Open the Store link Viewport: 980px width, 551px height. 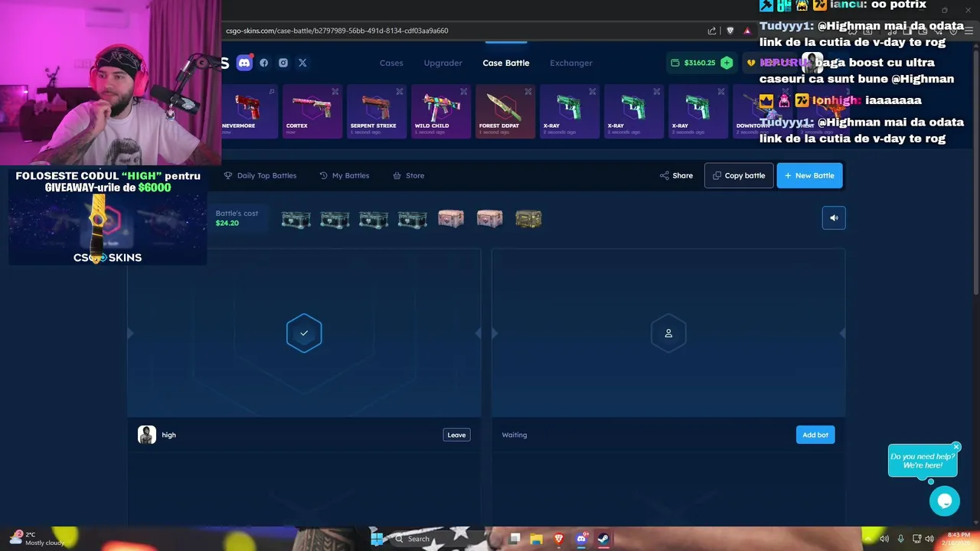coord(409,175)
